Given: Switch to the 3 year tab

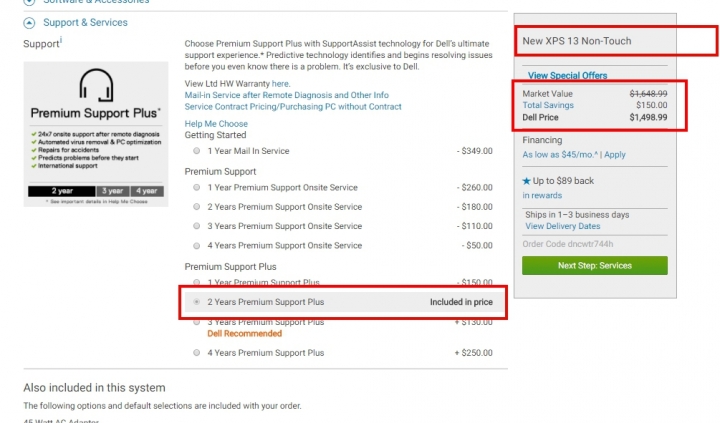Looking at the screenshot, I should point(112,191).
